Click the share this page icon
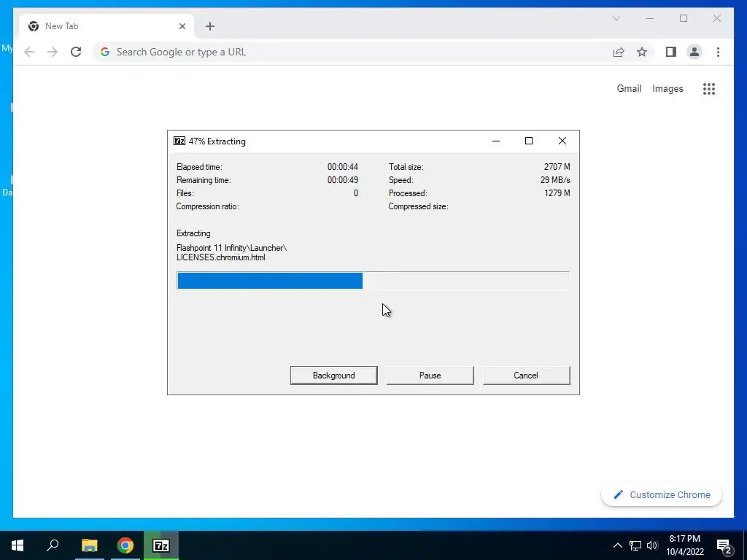Screen dimensions: 747x560 (x=619, y=52)
